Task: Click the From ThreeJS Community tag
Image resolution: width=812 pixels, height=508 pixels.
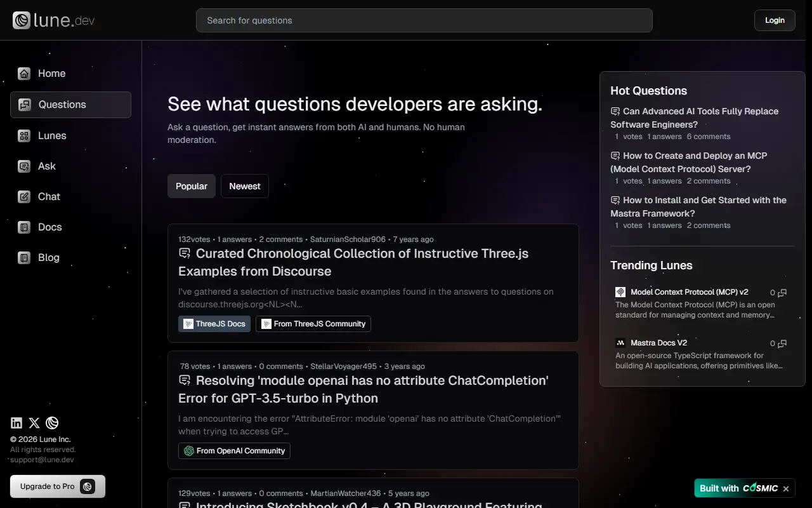Action: click(313, 324)
